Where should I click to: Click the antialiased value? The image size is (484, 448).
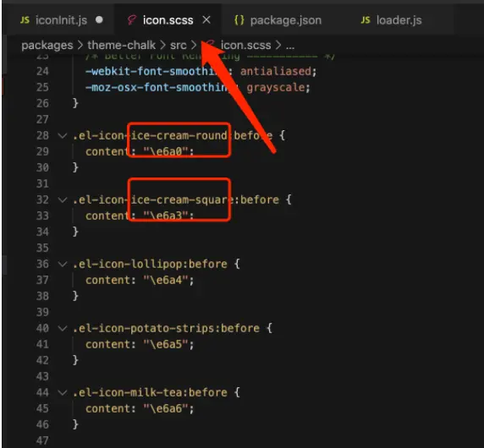(276, 71)
